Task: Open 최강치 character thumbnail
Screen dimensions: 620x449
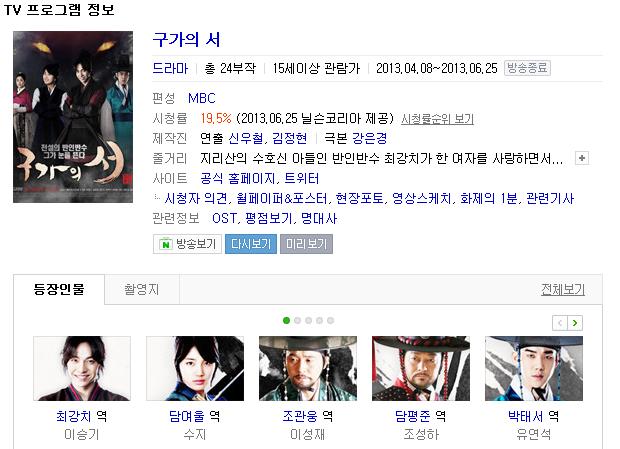Action: pyautogui.click(x=82, y=368)
